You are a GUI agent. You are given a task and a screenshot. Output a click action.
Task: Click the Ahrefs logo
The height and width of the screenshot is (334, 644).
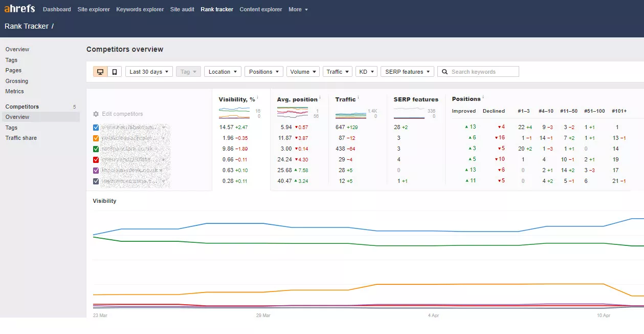point(19,9)
